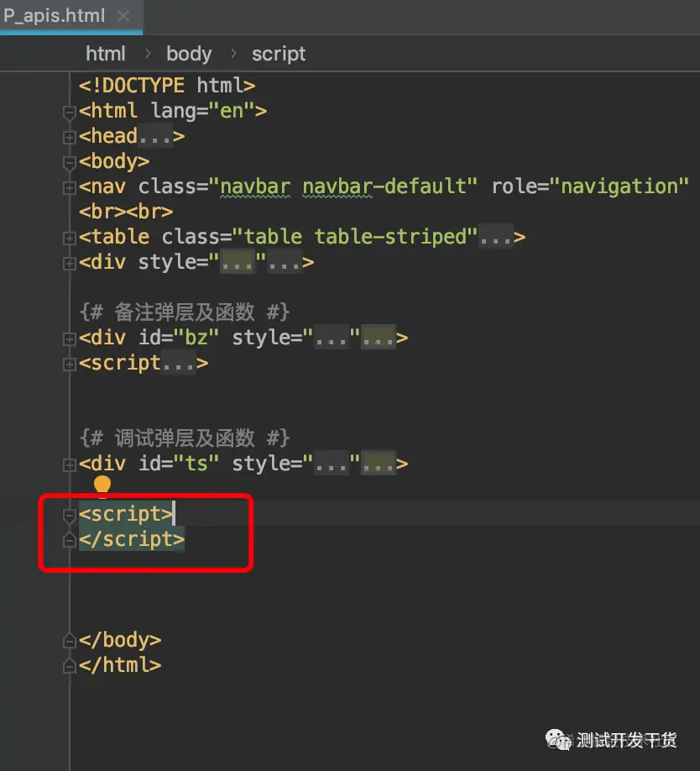Expand the folded nav navbar element
700x771 pixels.
click(70, 188)
